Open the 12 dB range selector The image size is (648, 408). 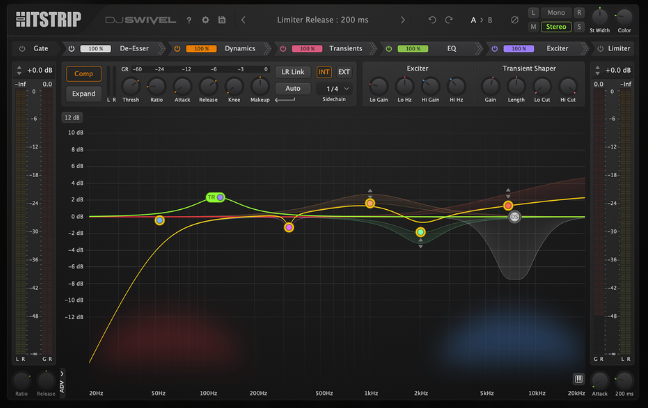point(72,118)
